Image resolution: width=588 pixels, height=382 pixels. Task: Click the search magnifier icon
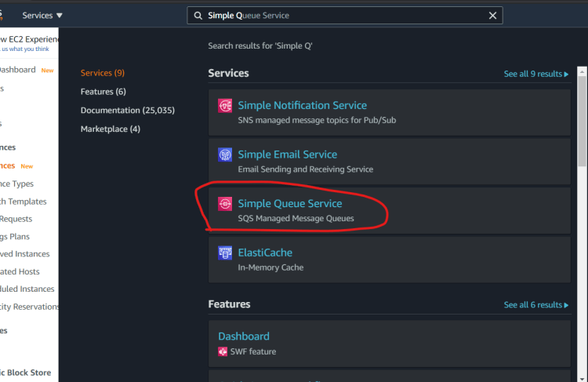pyautogui.click(x=198, y=16)
